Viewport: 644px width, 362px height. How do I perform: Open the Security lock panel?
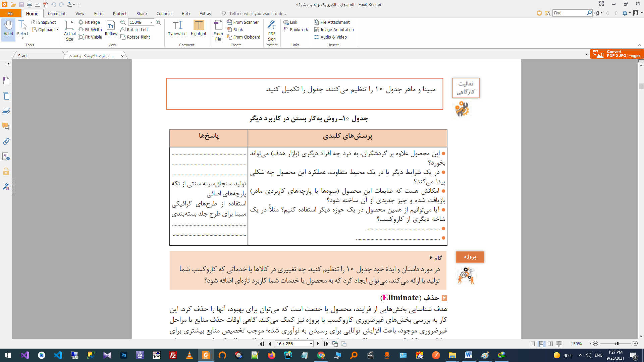coord(6,171)
